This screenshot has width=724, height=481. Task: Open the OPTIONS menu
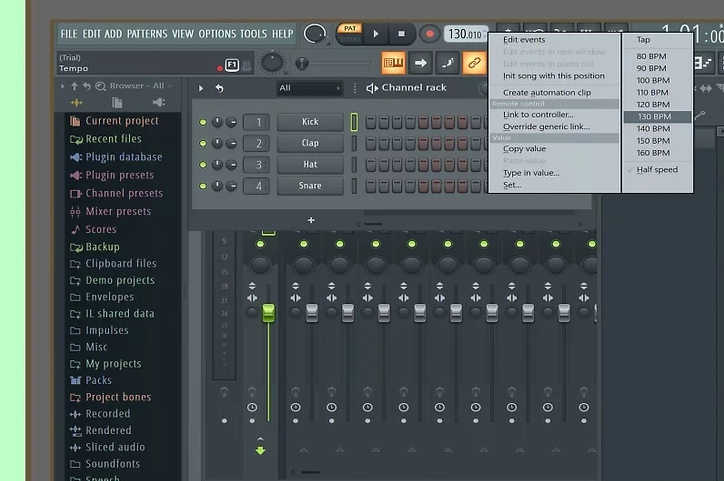point(217,34)
